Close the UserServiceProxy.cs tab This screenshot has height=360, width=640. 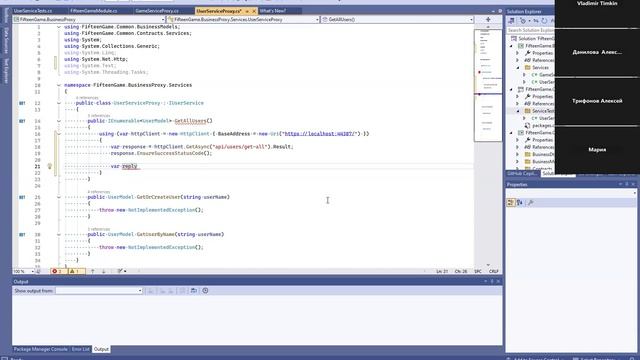point(254,11)
